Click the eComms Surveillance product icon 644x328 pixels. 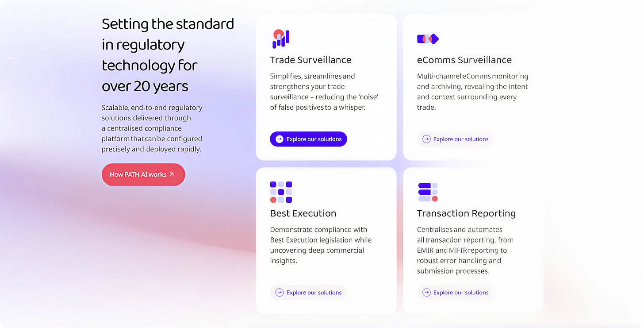pyautogui.click(x=428, y=39)
